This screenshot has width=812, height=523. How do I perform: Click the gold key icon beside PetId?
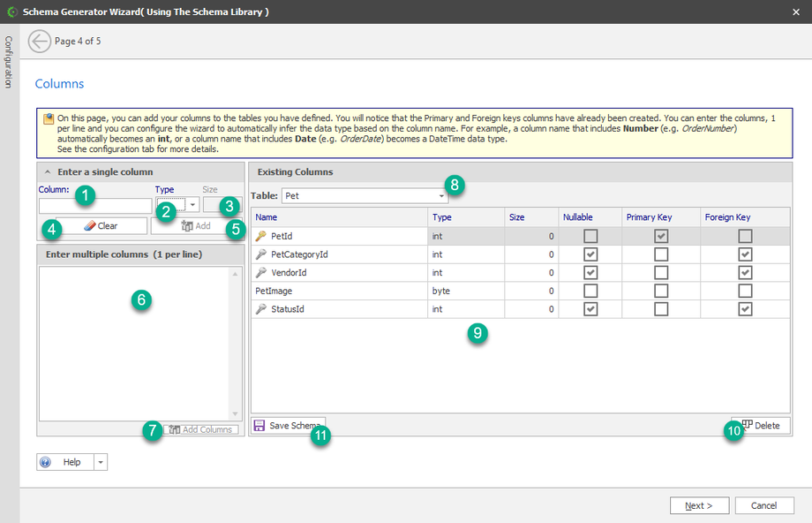[x=260, y=236]
